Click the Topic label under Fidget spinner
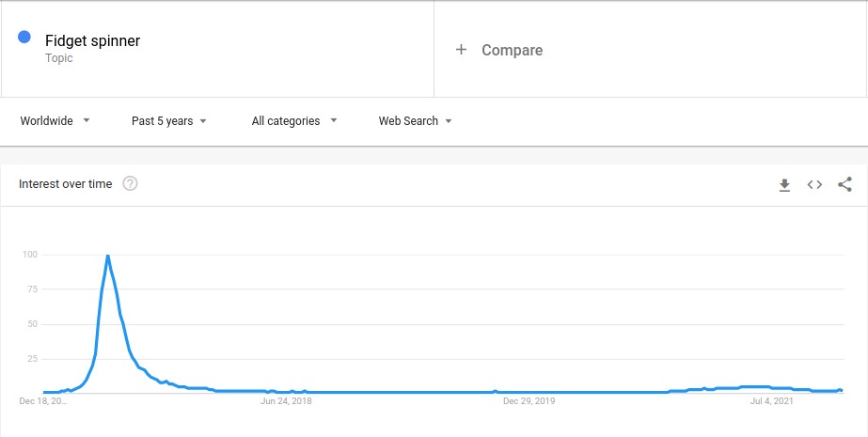The image size is (868, 437). click(58, 58)
